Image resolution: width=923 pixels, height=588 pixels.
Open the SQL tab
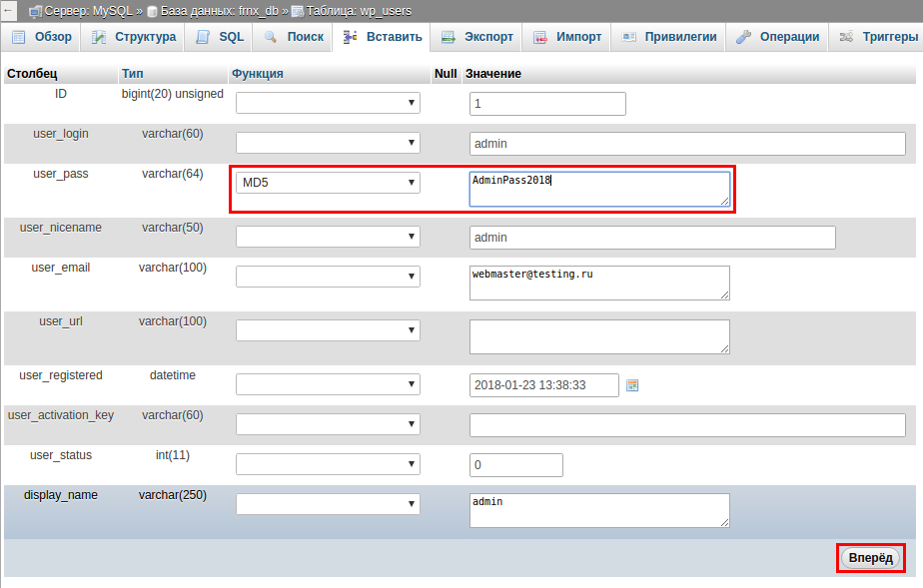point(219,37)
